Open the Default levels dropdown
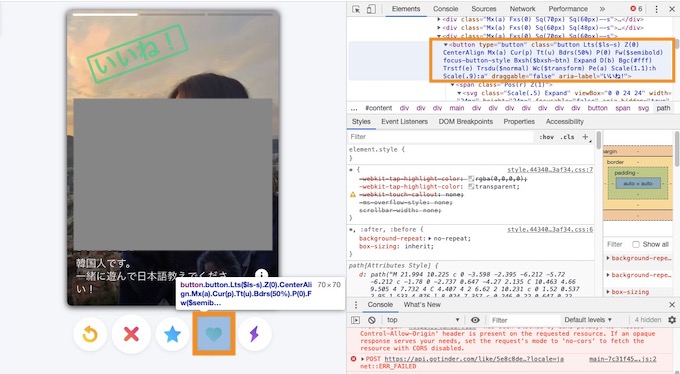The image size is (680, 374). pyautogui.click(x=588, y=320)
